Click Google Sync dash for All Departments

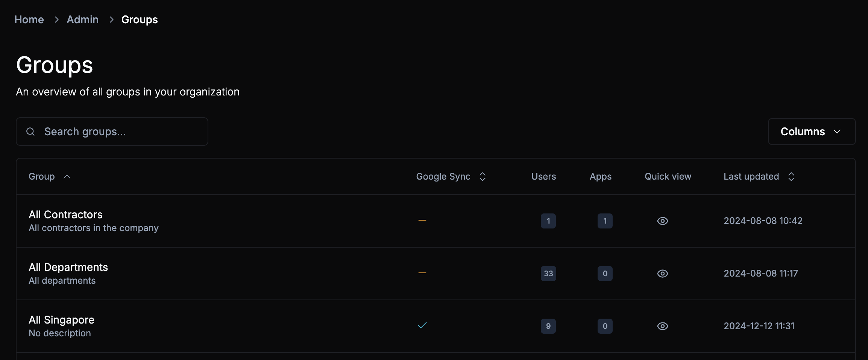[422, 273]
